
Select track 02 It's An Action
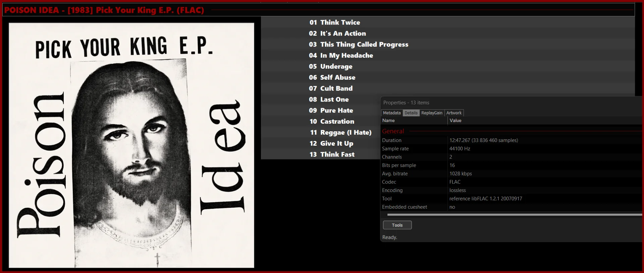click(448, 33)
